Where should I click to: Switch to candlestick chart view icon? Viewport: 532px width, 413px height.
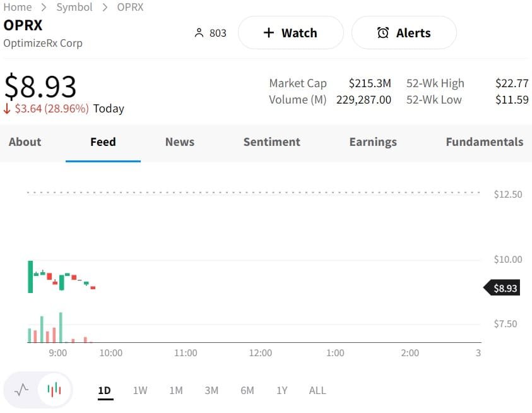click(54, 390)
